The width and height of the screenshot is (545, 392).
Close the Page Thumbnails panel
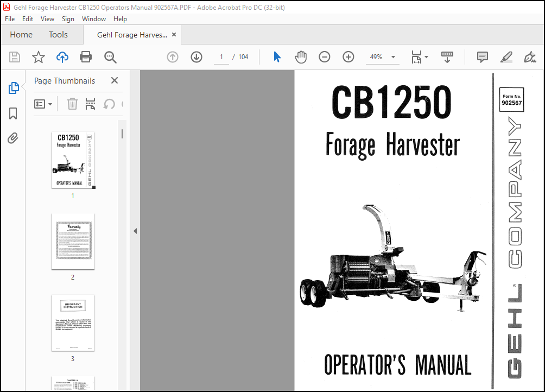click(115, 80)
